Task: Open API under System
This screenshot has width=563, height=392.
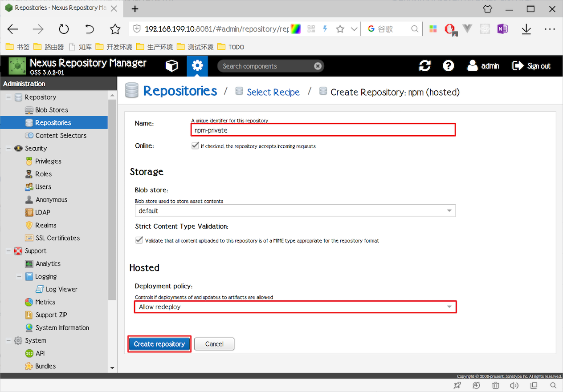Action: tap(40, 353)
